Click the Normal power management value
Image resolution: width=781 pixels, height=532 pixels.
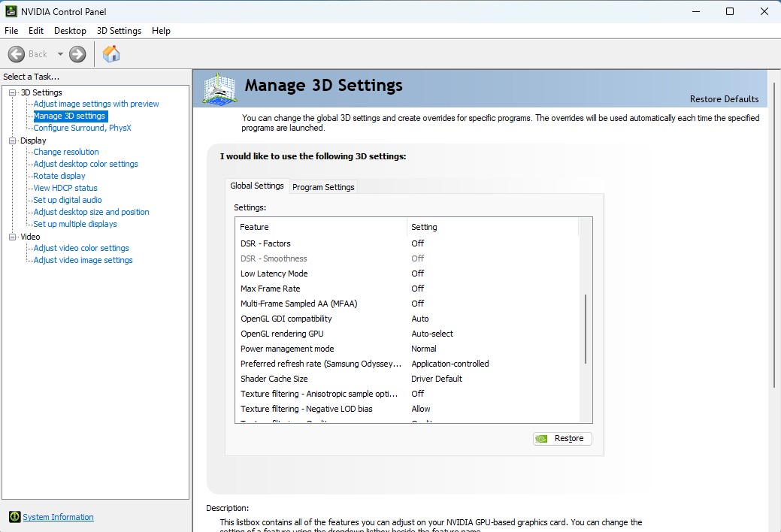[424, 348]
